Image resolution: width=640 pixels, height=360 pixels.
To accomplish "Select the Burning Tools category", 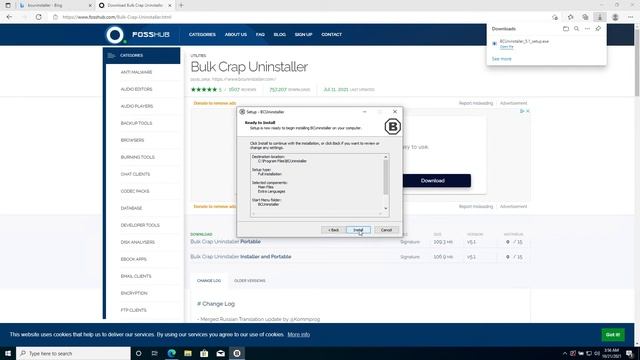I will [x=138, y=157].
